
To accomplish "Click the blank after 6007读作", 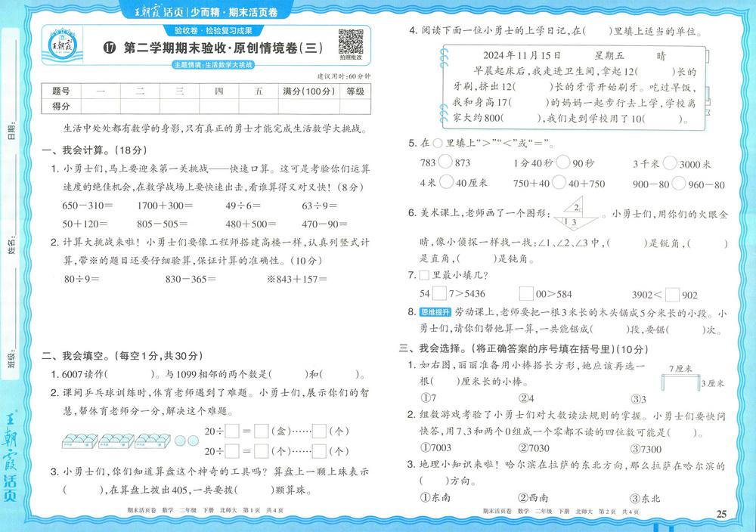I will (x=130, y=374).
